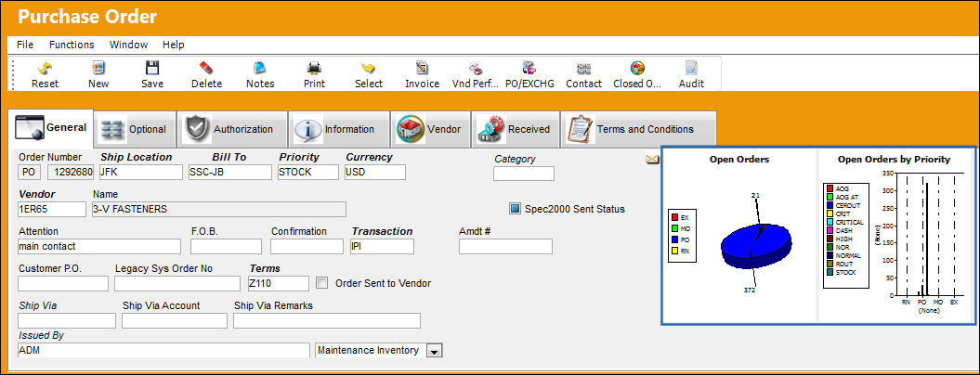Click the Open Orders by Priority bar chart
Screen dimensions: 980x375
click(930, 235)
